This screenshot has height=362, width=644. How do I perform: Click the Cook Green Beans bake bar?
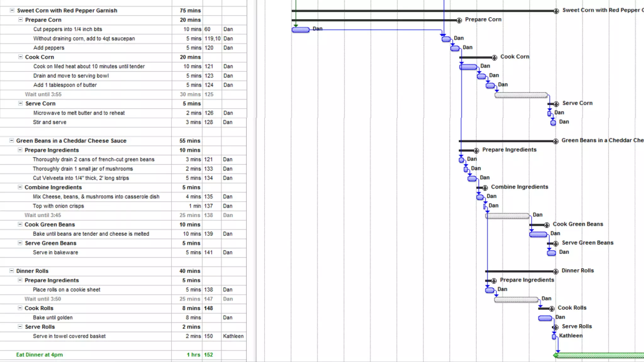(538, 234)
